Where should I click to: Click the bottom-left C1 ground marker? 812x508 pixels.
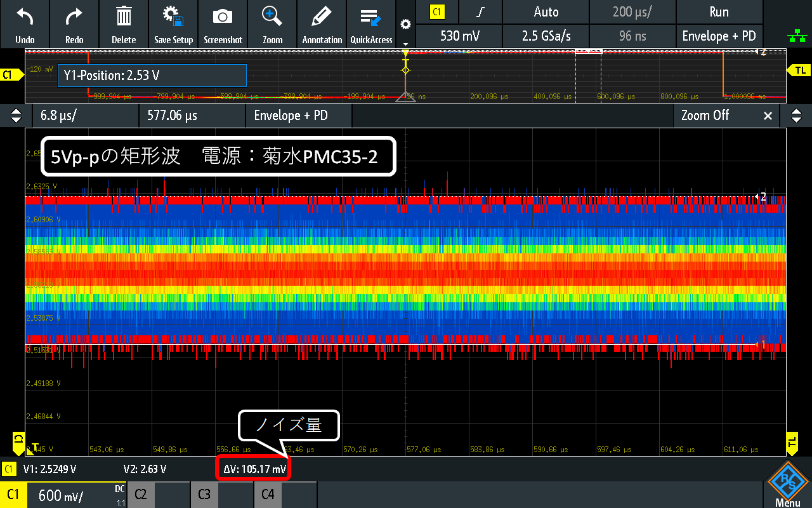(19, 443)
